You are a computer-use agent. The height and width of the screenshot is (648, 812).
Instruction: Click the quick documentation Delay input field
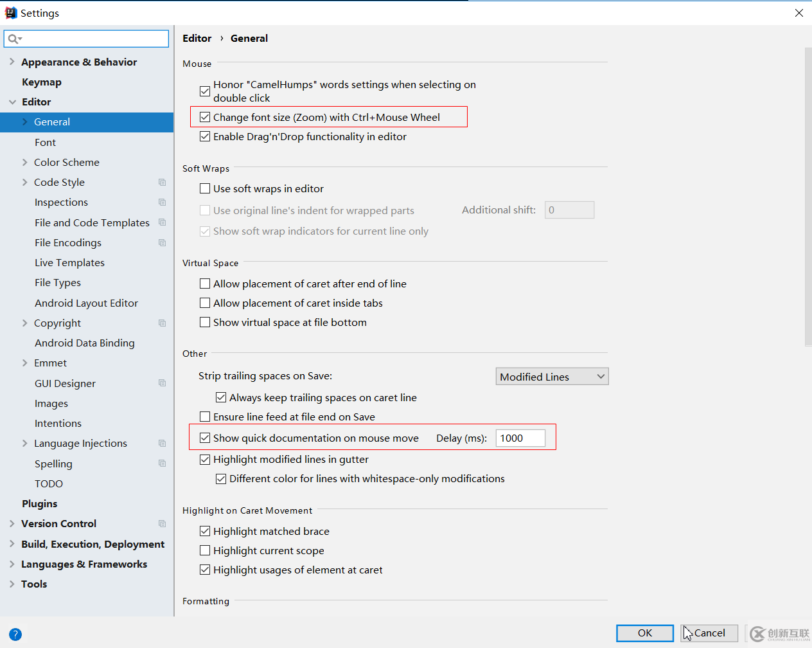pos(520,438)
